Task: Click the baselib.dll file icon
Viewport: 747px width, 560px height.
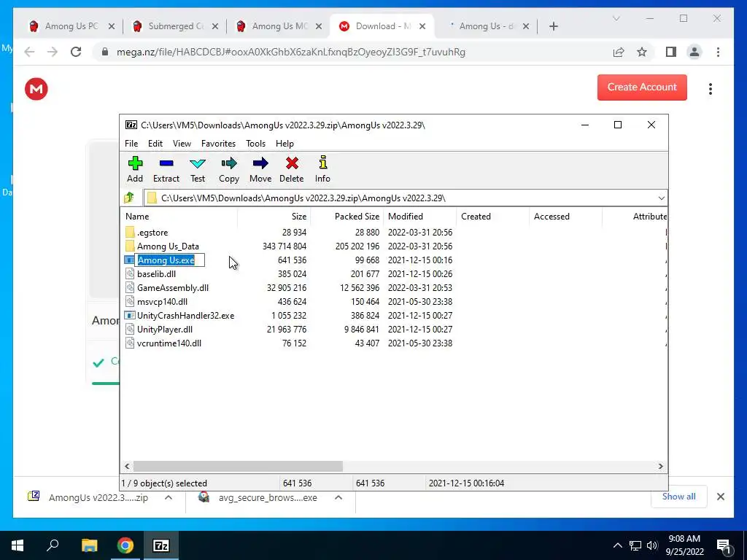Action: coord(130,274)
